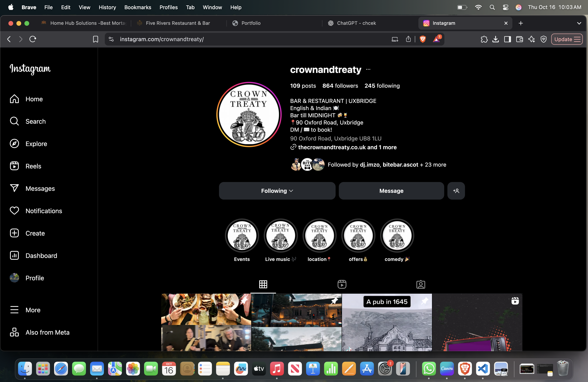Image resolution: width=588 pixels, height=382 pixels.
Task: Expand the Following dropdown button
Action: (277, 191)
